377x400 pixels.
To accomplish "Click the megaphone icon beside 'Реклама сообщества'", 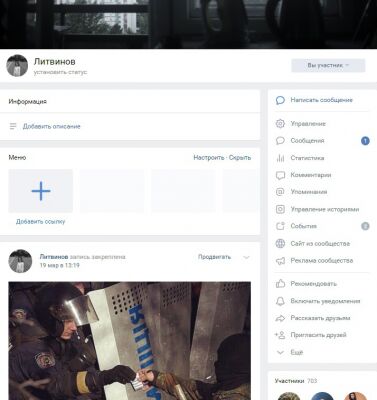I will (x=280, y=261).
